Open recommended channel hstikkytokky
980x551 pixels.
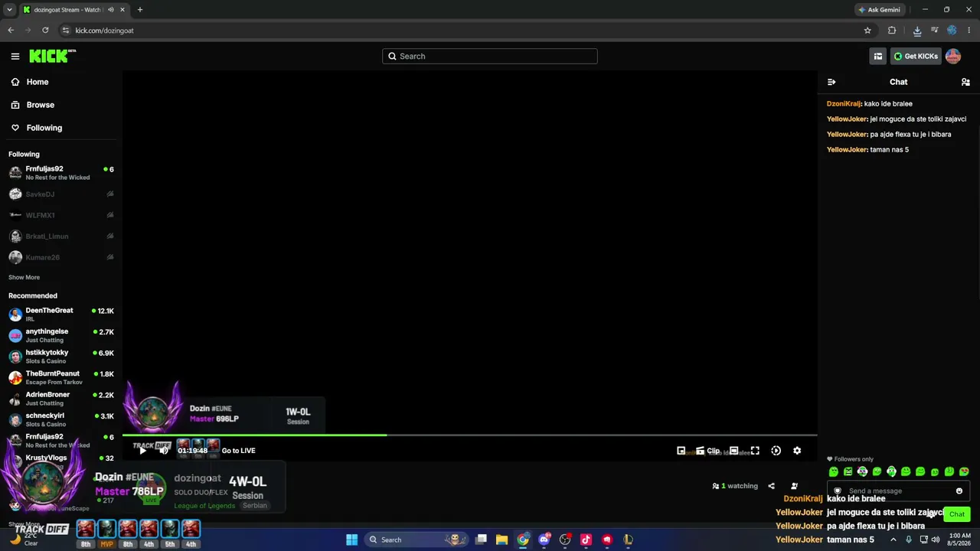click(x=61, y=357)
